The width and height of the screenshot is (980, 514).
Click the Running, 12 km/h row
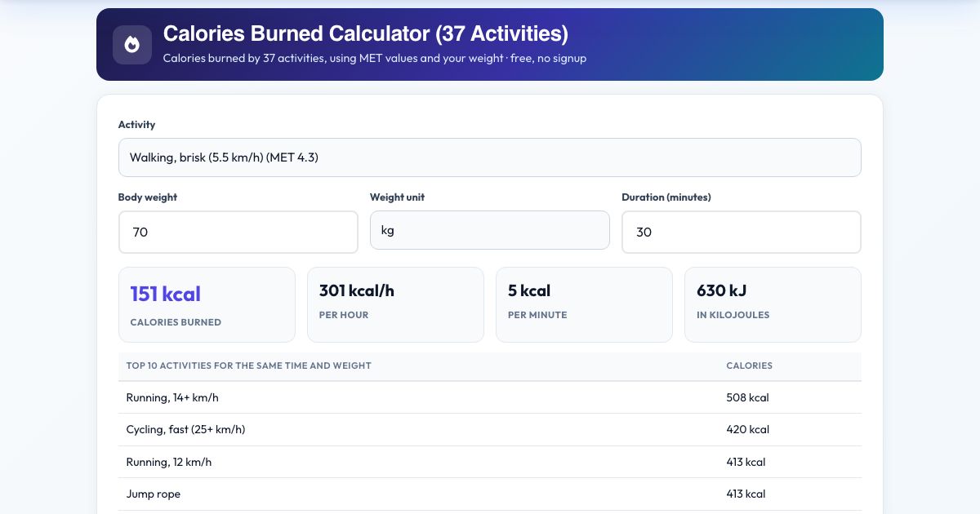[x=490, y=462]
